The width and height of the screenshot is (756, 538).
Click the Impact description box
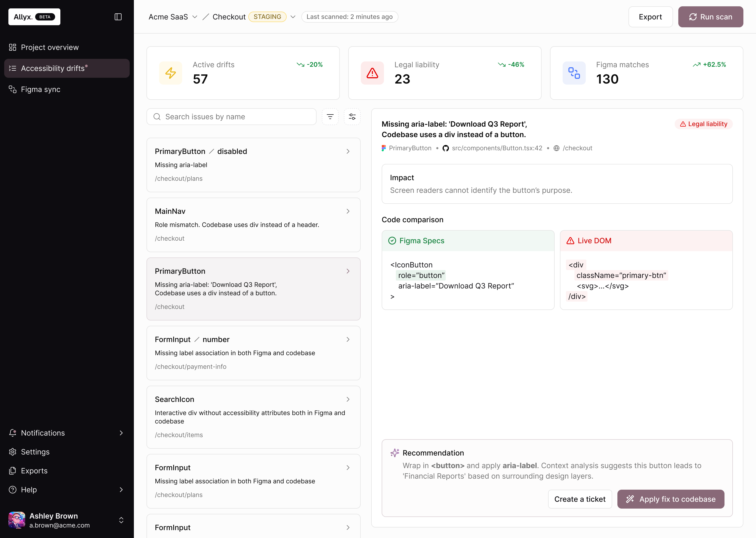click(557, 184)
